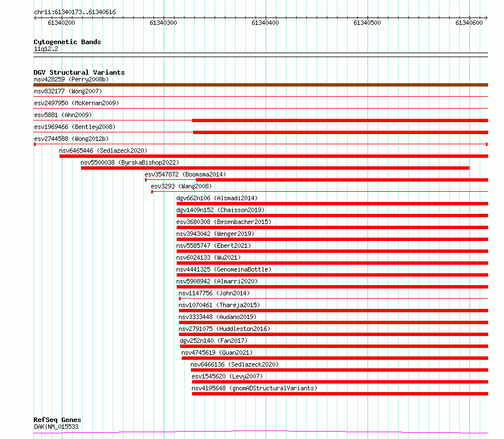This screenshot has height=439, width=504.
Task: Open variant nsv6466136 (Sedlazeck2020)
Action: (234, 364)
